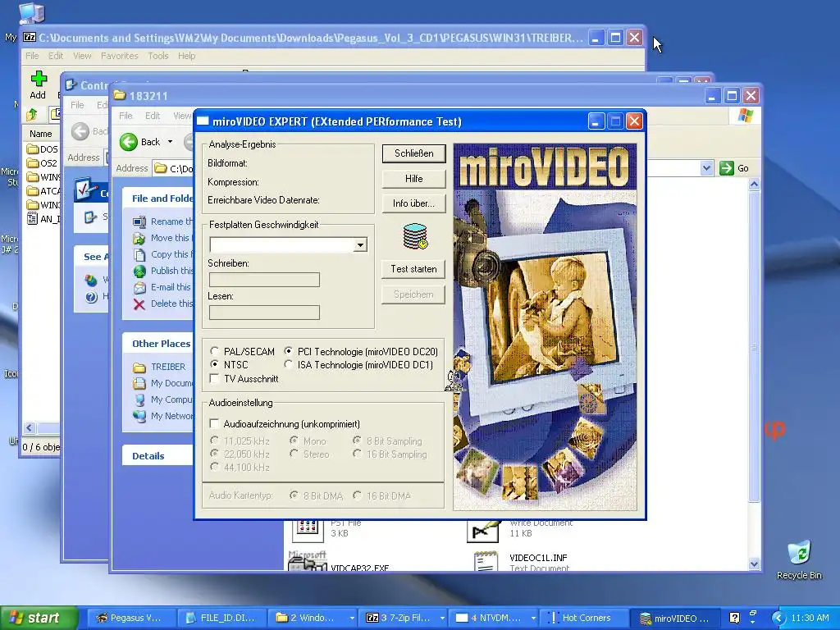Screen dimensions: 840x630
Task: Click the Publish this file globe icon
Action: (x=139, y=271)
